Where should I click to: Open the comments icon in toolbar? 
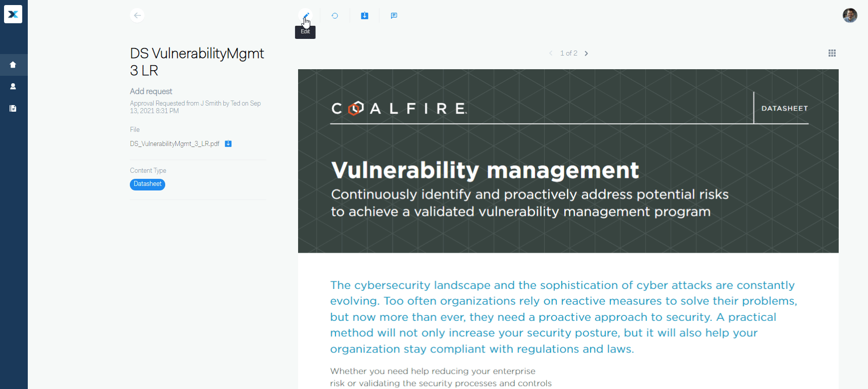click(394, 16)
